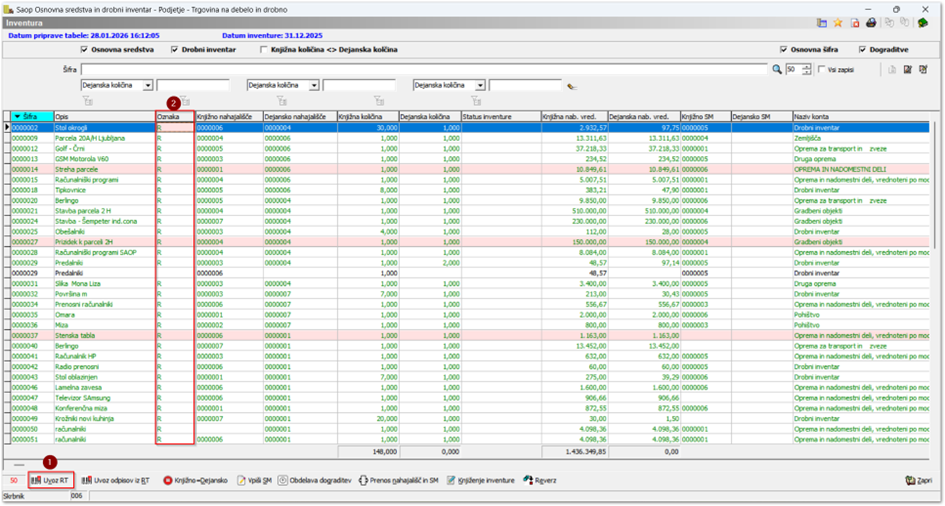Start Knjiženje inventure
This screenshot has width=945, height=506.
coord(481,481)
